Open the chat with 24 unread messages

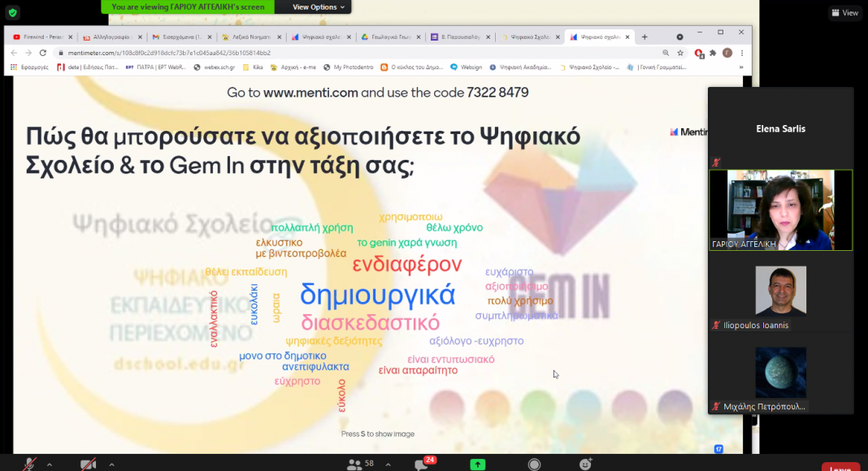[x=423, y=464]
